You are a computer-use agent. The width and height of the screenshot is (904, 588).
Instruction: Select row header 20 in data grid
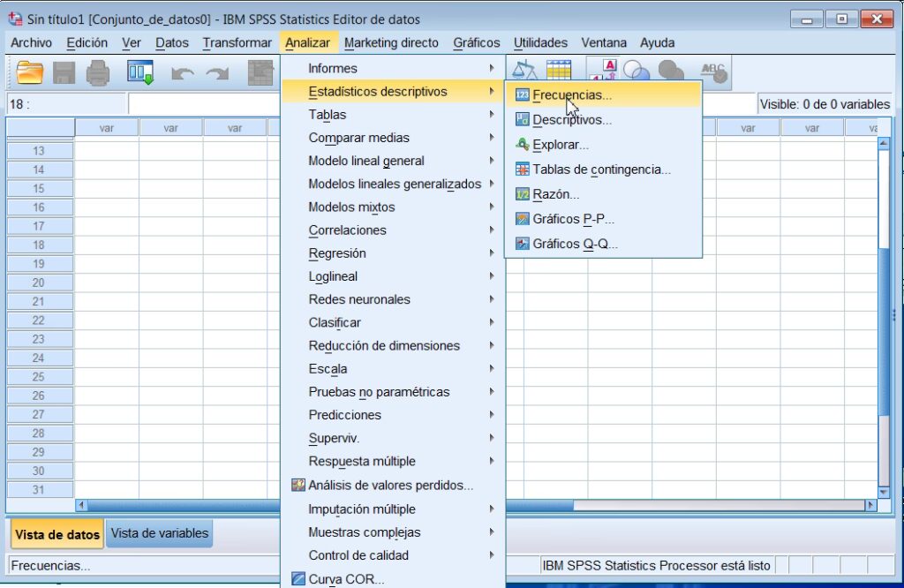39,283
